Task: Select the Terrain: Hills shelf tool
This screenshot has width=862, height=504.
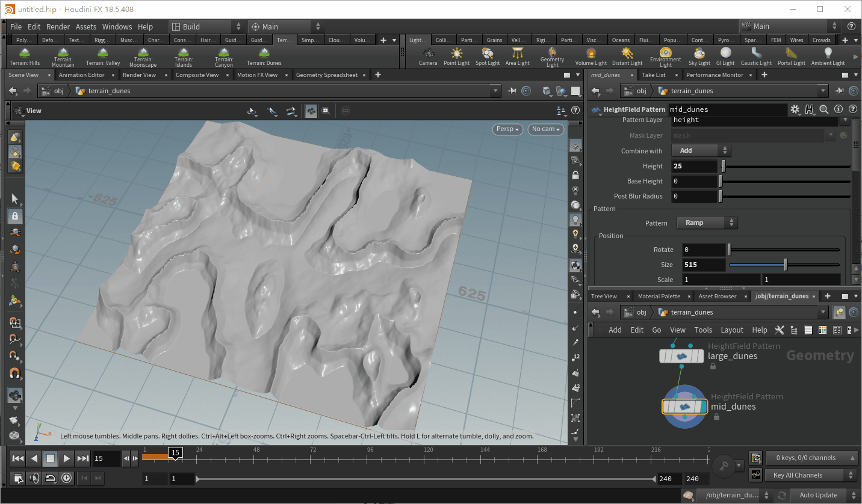Action: pos(25,57)
